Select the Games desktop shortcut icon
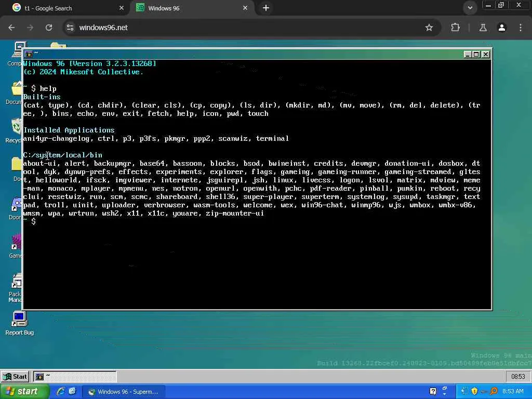 click(16, 246)
